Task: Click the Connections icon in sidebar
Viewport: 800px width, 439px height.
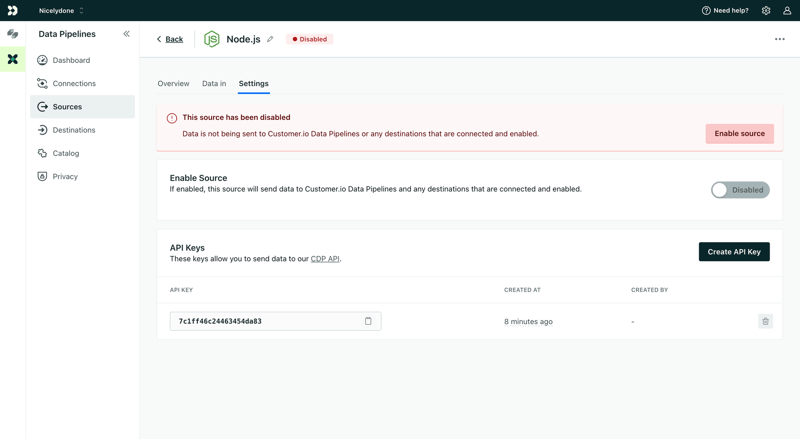Action: click(x=42, y=83)
